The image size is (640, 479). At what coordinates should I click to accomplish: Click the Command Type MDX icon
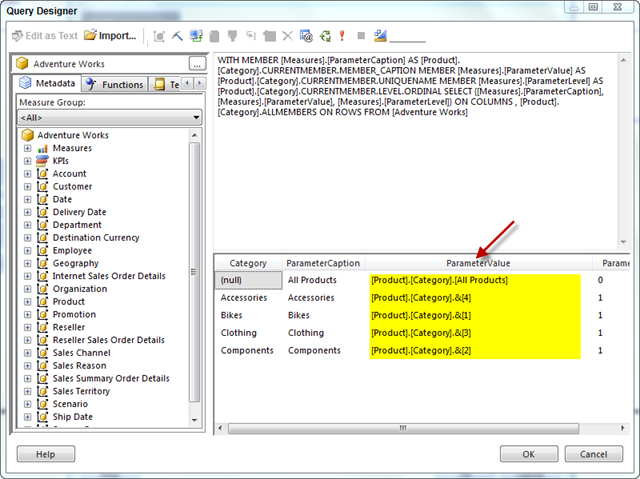159,36
